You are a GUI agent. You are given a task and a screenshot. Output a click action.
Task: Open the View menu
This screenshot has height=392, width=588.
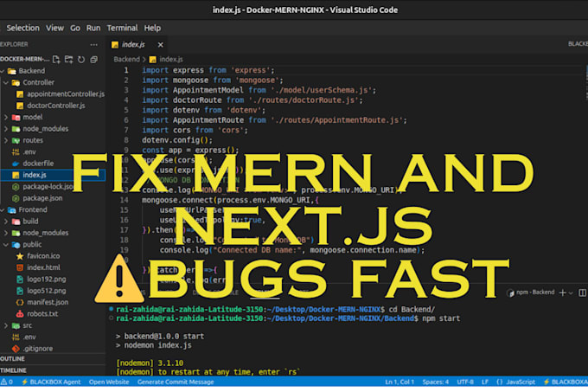point(54,29)
